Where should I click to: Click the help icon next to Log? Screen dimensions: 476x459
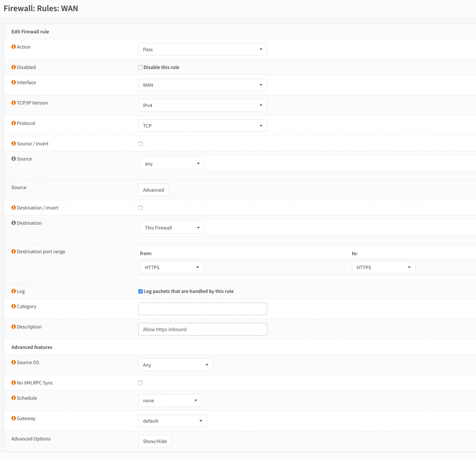tap(14, 292)
